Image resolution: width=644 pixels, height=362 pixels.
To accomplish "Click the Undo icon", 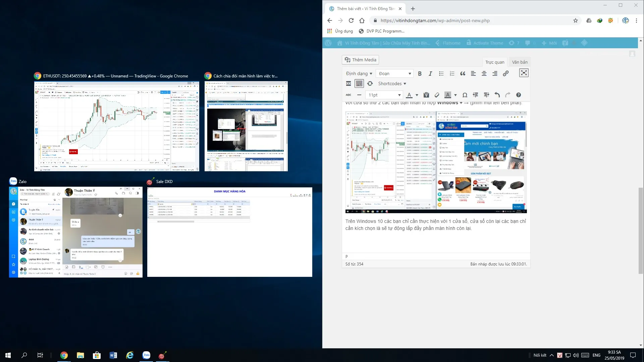I will pos(497,95).
